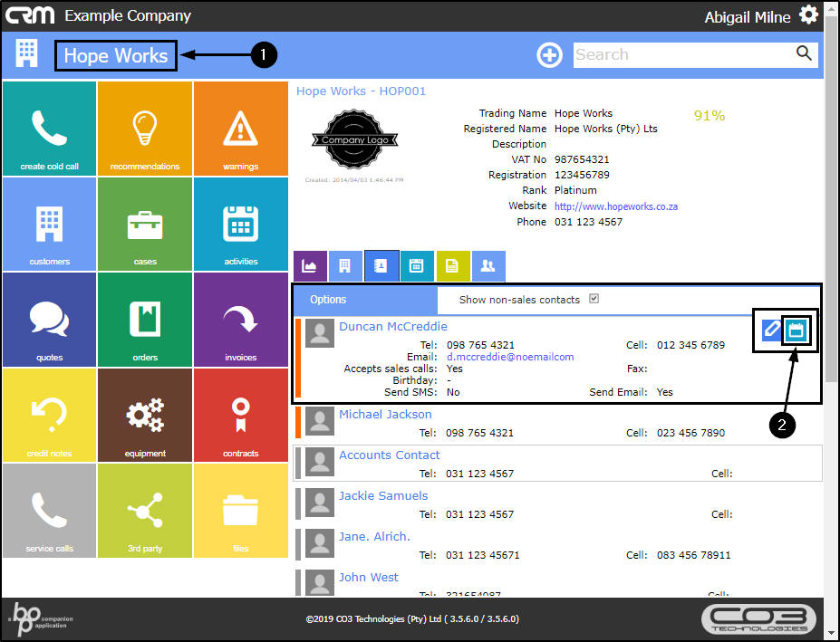This screenshot has height=642, width=840.
Task: Edit Duncan McCreddie with the pencil icon
Action: pos(771,329)
